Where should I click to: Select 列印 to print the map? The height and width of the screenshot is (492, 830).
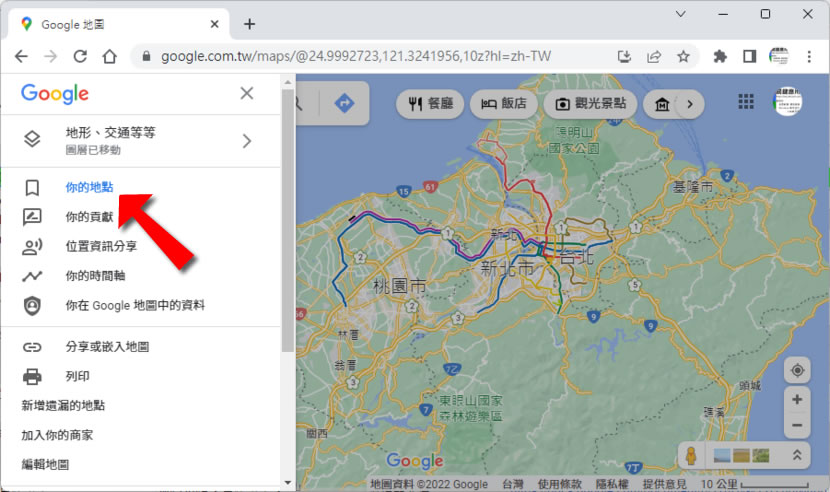[x=77, y=377]
